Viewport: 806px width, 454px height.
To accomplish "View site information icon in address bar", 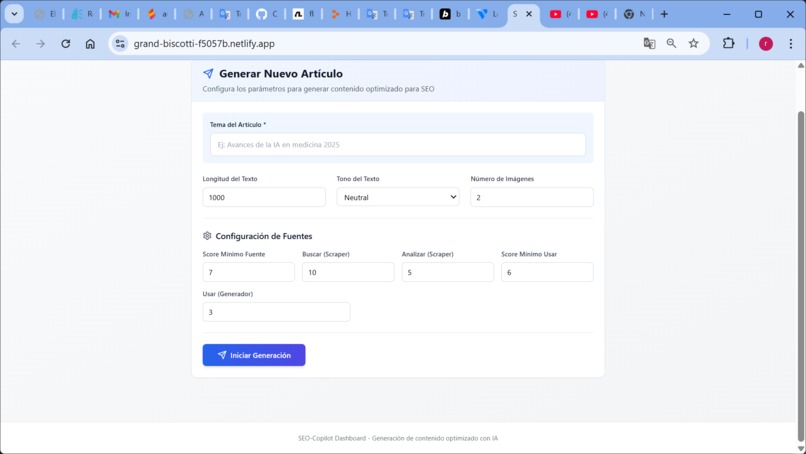I will pos(120,44).
